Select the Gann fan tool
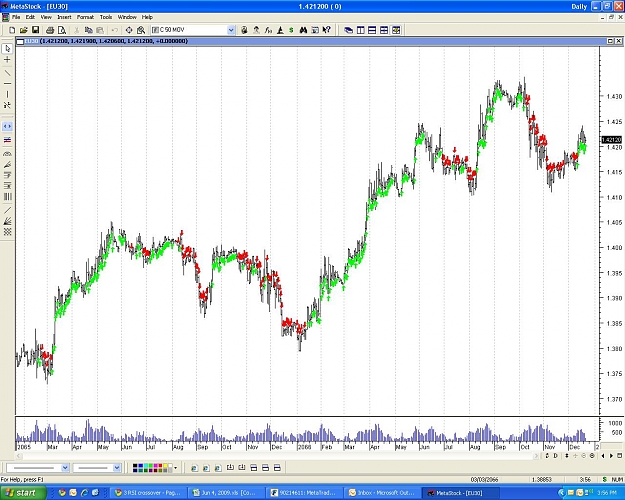This screenshot has height=500, width=625. 7,221
